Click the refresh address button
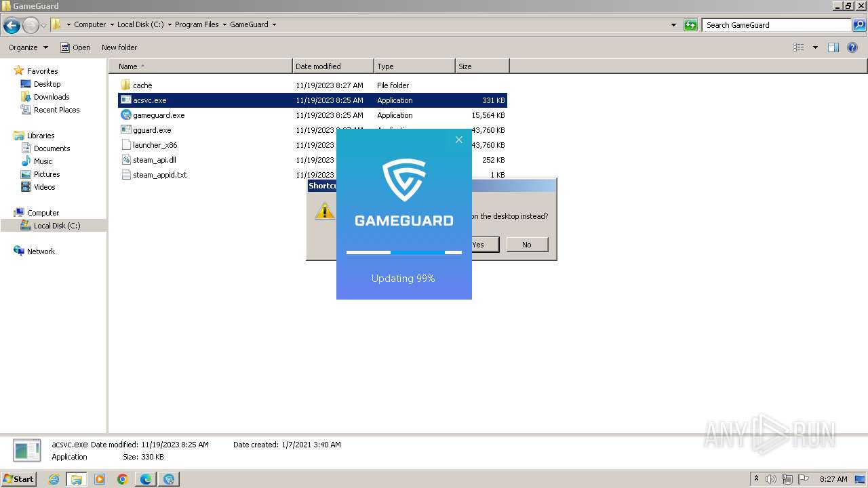Screen dimensions: 868x488 (x=690, y=25)
